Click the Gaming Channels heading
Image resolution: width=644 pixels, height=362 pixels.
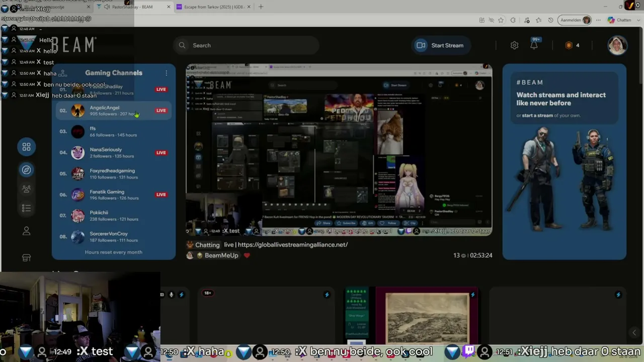(114, 73)
